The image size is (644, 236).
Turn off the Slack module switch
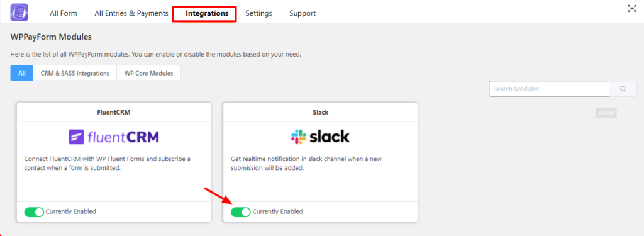tap(241, 212)
